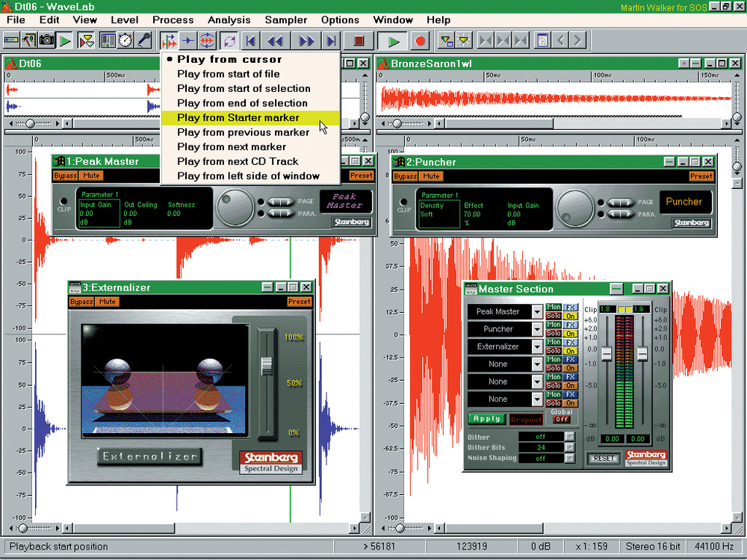Toggle Bypass in Externalizer window
Viewport: 747px width, 560px height.
[x=81, y=302]
